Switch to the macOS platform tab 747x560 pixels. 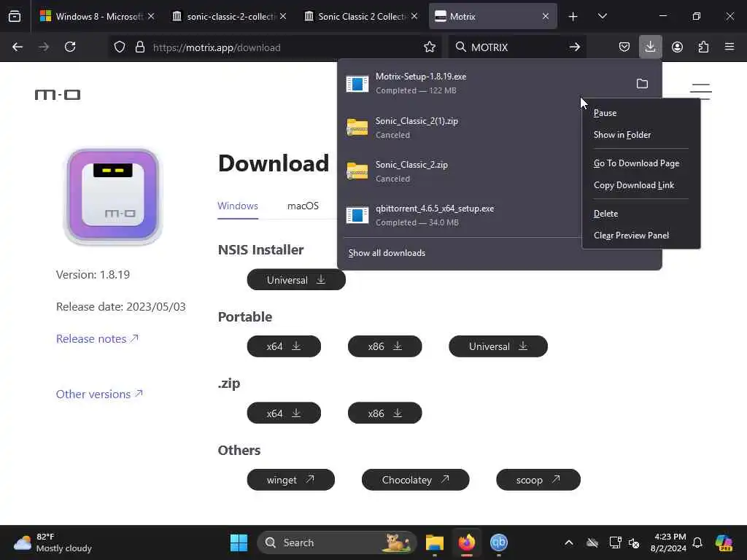(x=303, y=206)
